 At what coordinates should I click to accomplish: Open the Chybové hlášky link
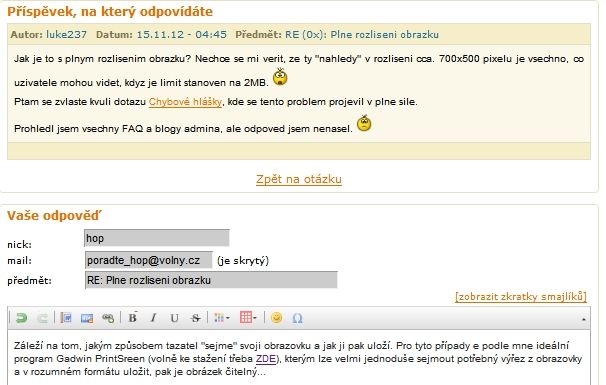(x=186, y=102)
